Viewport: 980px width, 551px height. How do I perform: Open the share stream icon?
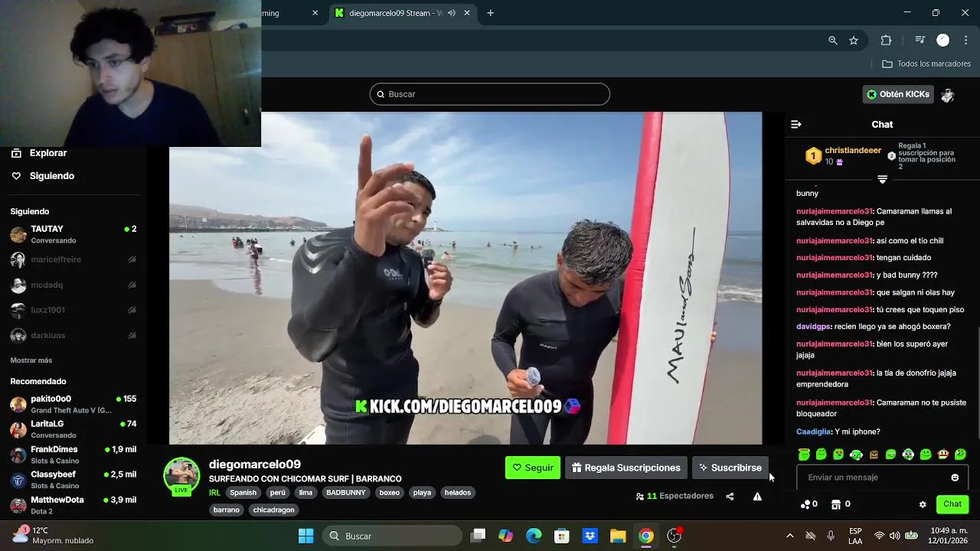[x=730, y=496]
